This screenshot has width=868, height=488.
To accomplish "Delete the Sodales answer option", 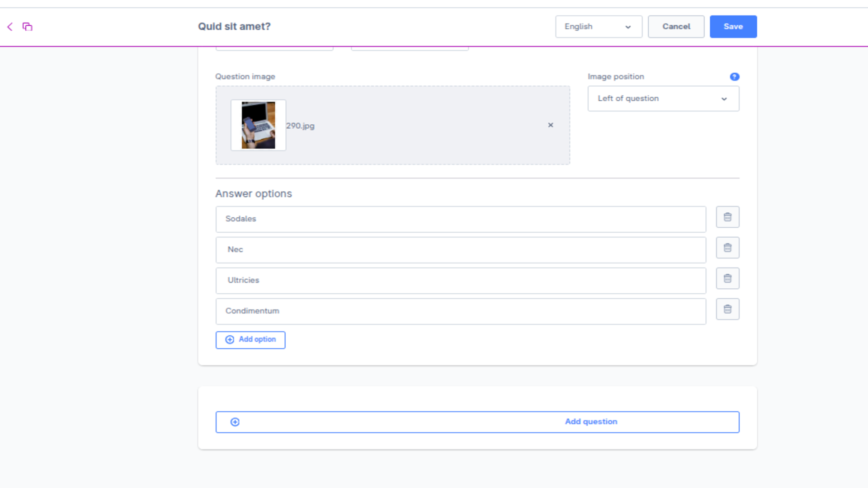I will click(x=727, y=217).
